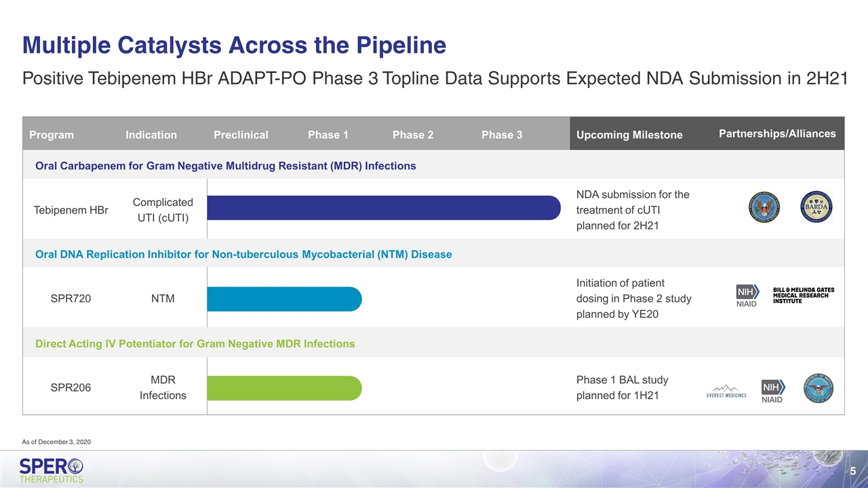Click the Spero Therapeutics logo
The height and width of the screenshot is (488, 868).
point(52,470)
